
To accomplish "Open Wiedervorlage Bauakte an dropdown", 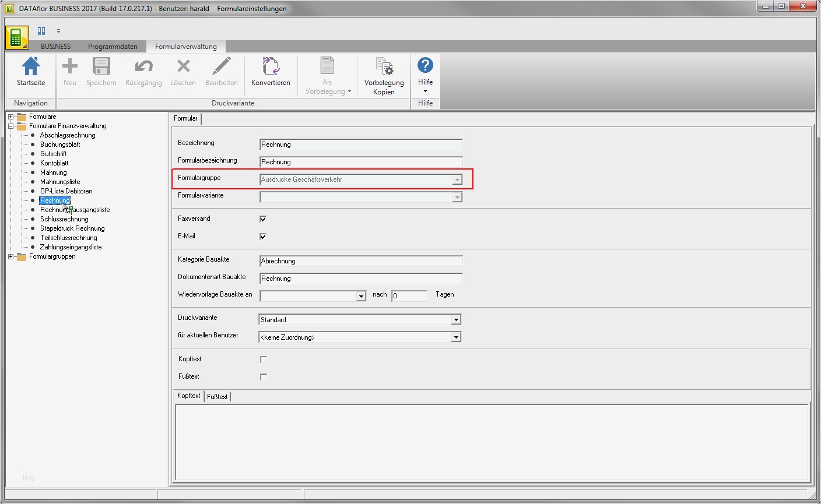I will coord(360,297).
